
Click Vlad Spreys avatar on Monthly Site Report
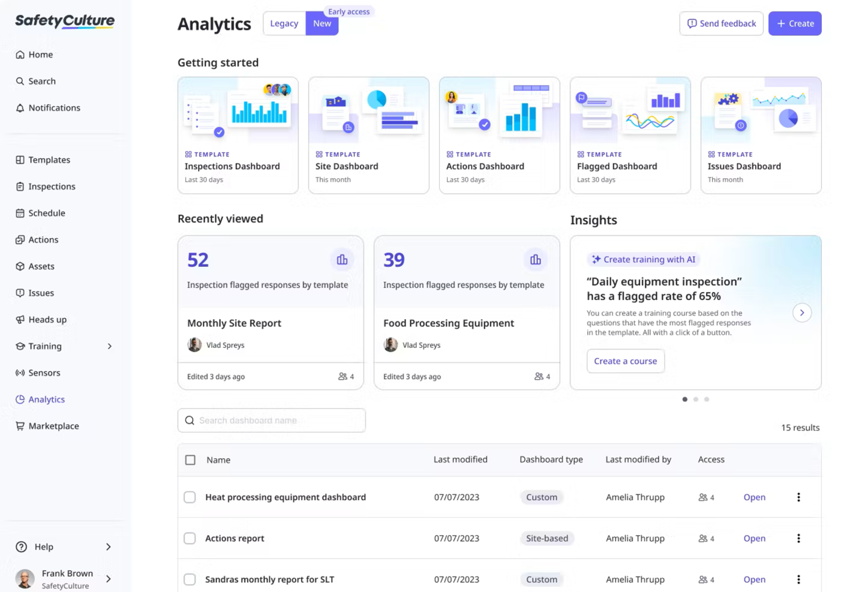click(x=194, y=345)
